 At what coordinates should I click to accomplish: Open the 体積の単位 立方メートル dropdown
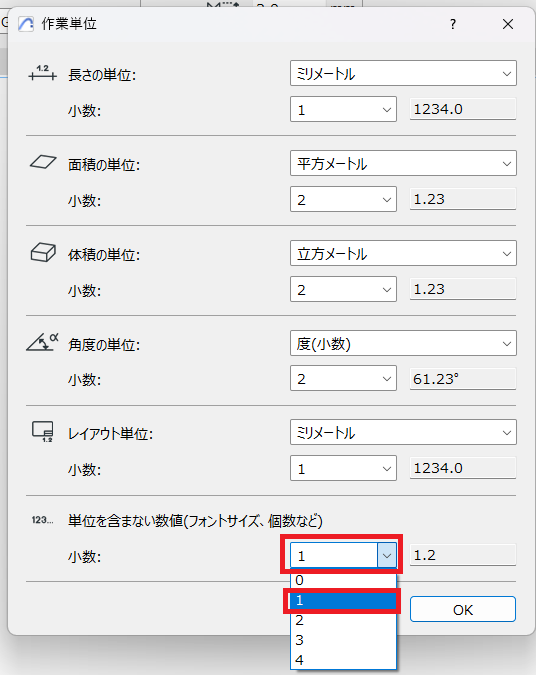403,253
